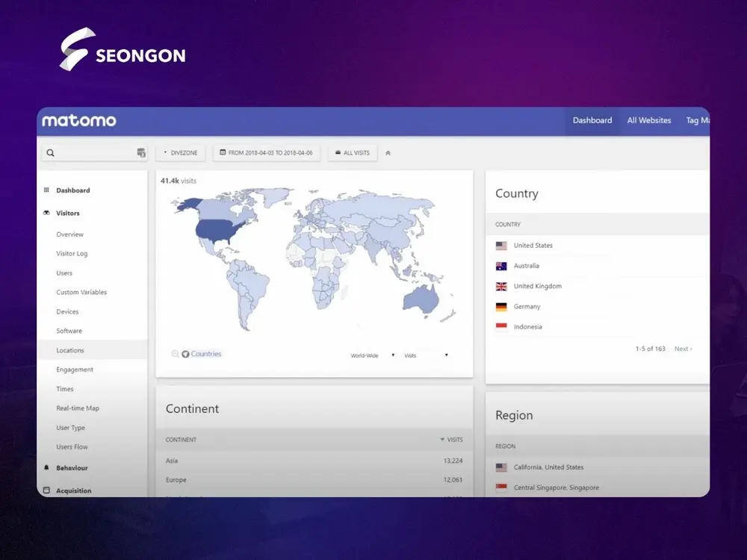Open the Users report
The width and height of the screenshot is (747, 560).
click(64, 273)
